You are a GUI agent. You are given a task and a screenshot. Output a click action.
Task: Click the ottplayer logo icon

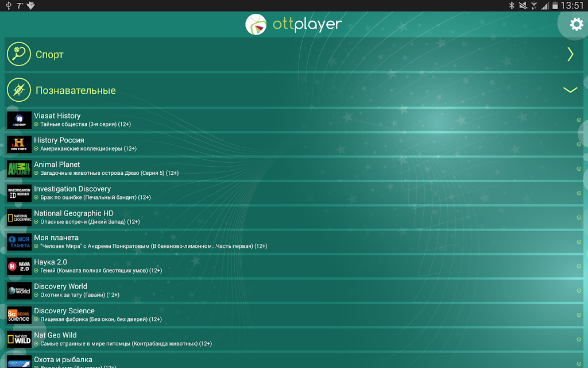(x=256, y=24)
